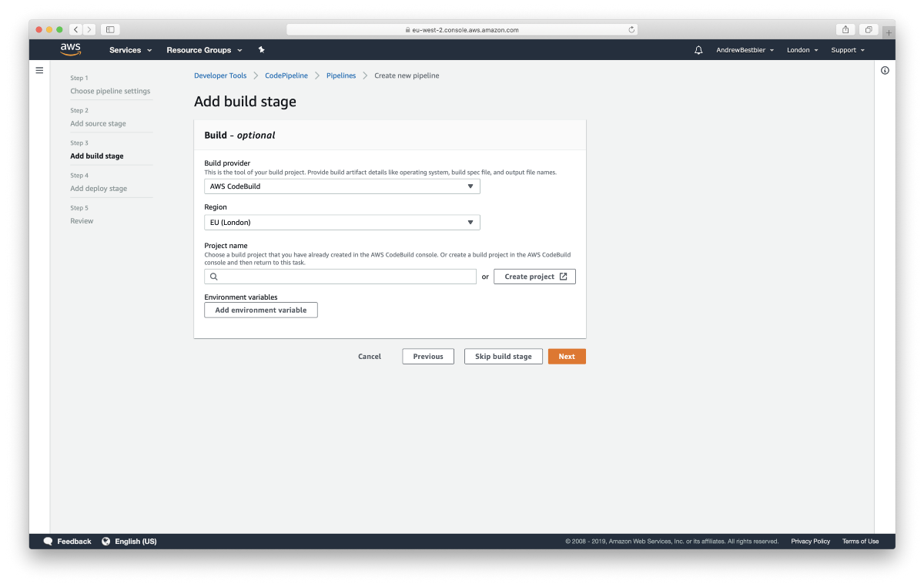Screen dimensions: 924x587
Task: Click Add environment variable button
Action: pos(261,310)
